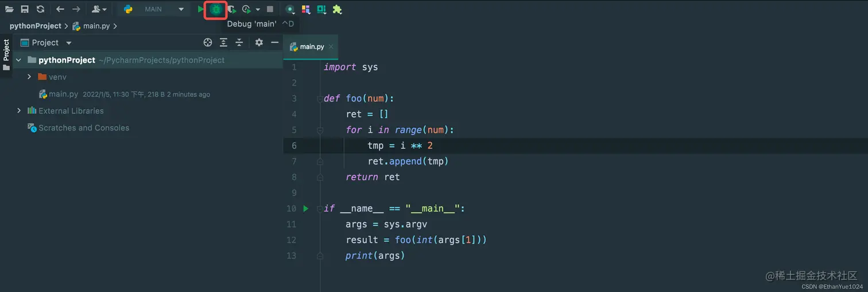Toggle the vertical Project tool window tab
The height and width of the screenshot is (292, 868).
[6, 55]
